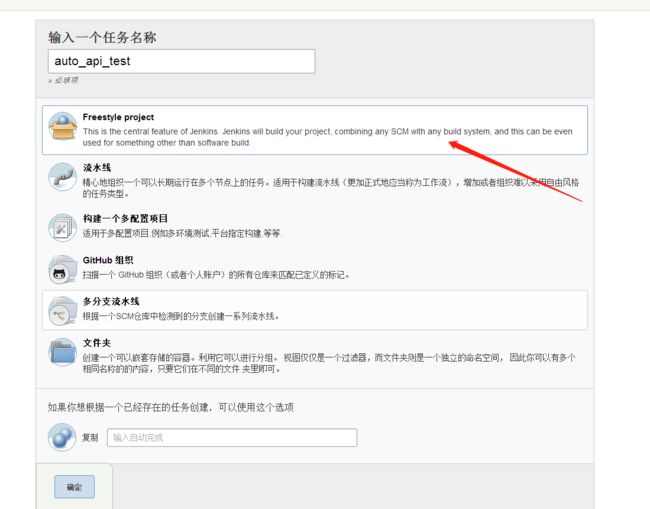Screen dimensions: 650x509
Task: Click the task name field containing auto_api_test
Action: click(x=182, y=61)
